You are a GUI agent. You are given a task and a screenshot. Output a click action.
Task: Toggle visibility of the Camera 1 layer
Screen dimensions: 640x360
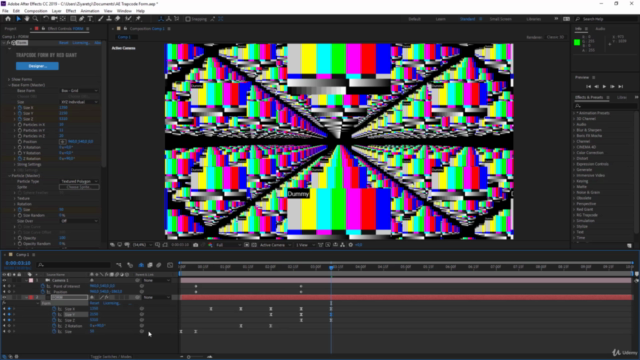point(4,280)
